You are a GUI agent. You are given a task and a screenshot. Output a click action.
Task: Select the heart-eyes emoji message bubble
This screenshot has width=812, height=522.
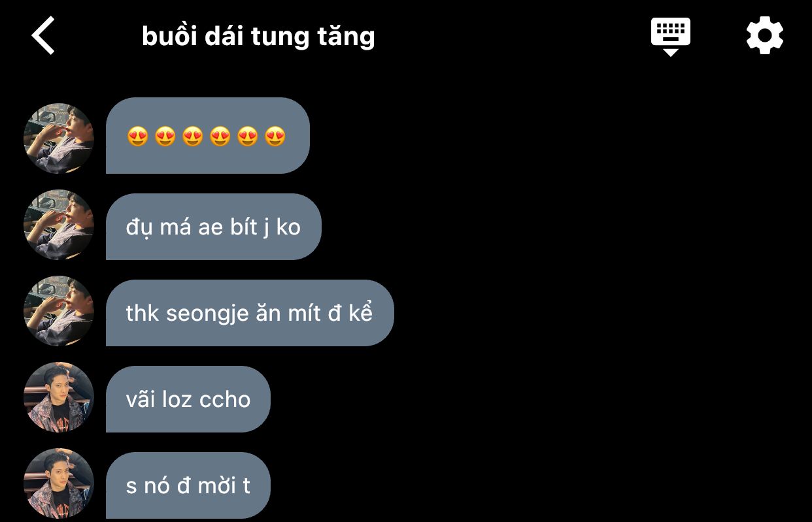208,136
